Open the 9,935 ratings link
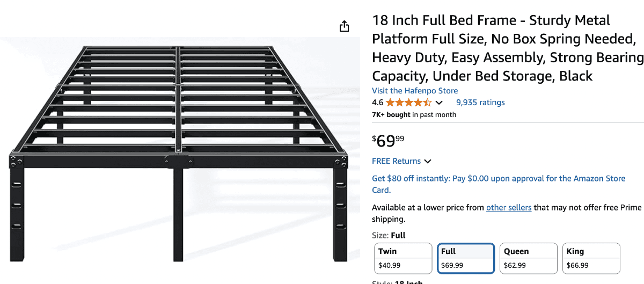 [x=480, y=103]
